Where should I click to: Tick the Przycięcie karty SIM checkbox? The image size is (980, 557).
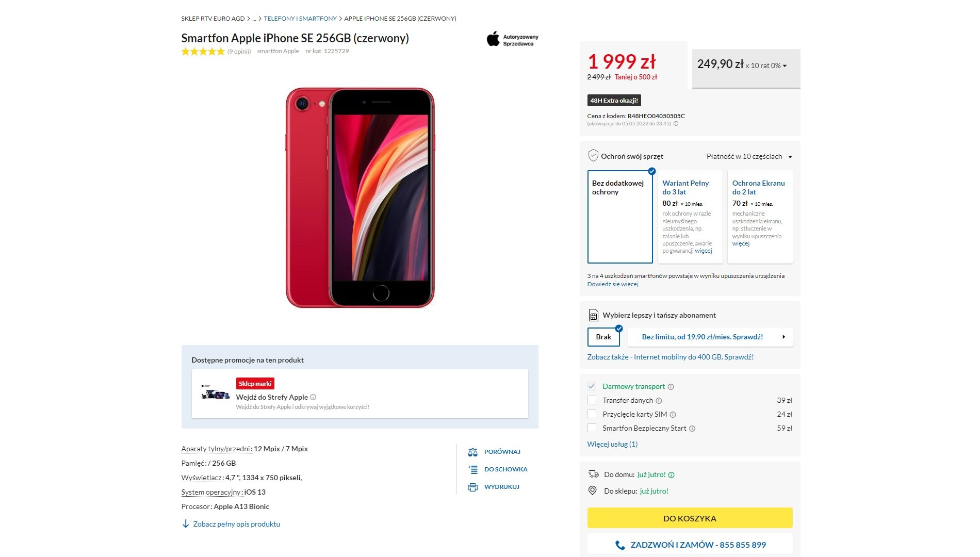tap(592, 414)
